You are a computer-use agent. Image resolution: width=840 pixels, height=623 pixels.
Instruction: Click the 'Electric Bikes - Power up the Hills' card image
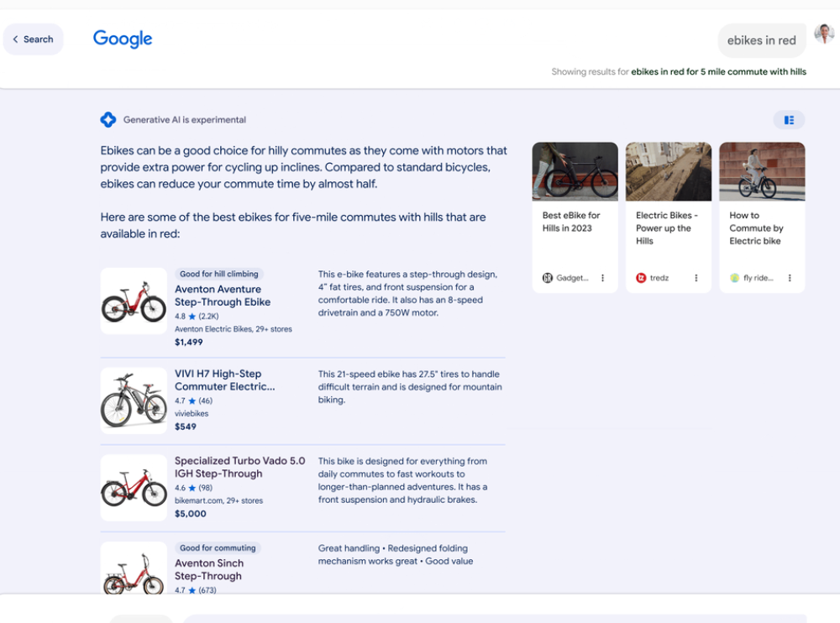click(x=669, y=171)
